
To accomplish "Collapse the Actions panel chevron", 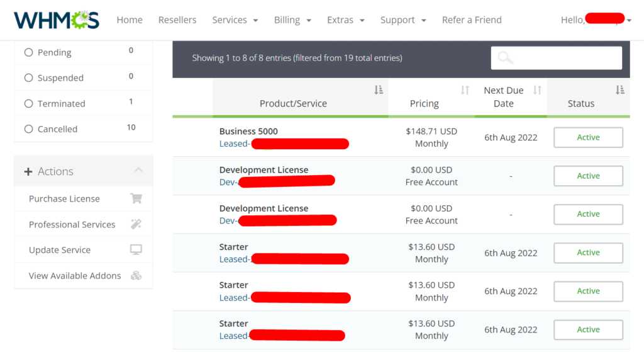I will point(138,170).
